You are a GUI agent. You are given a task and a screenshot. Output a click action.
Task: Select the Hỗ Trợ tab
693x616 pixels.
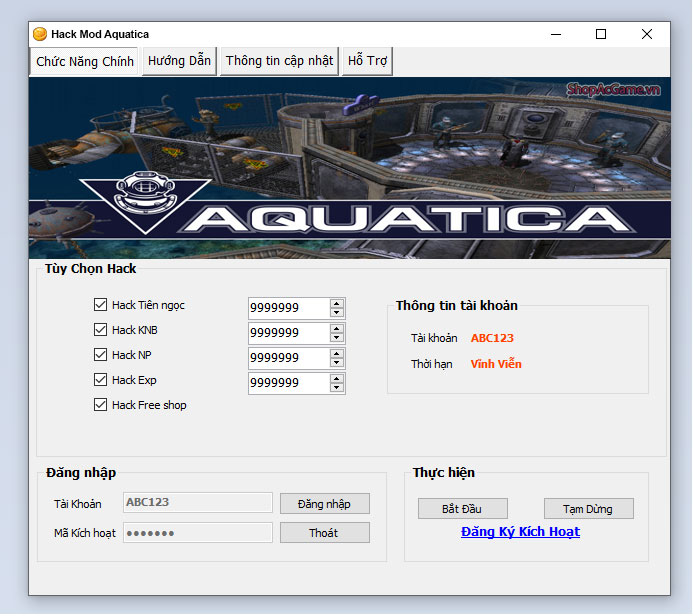point(367,61)
